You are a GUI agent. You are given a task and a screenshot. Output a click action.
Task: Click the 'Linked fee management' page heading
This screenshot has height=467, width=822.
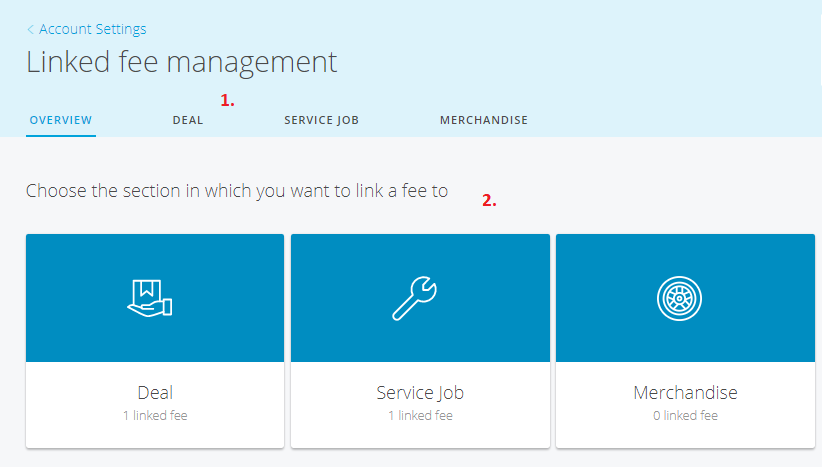pyautogui.click(x=181, y=62)
